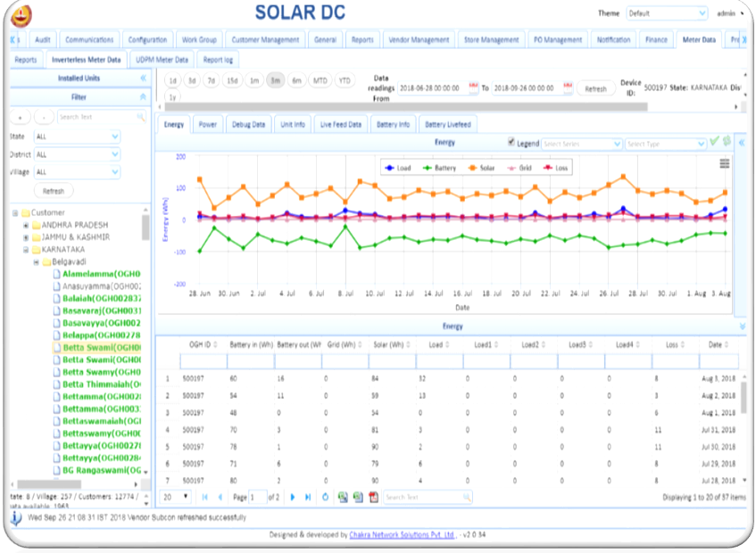Open the calendar for the From date
This screenshot has width=756, height=553.
(x=473, y=87)
